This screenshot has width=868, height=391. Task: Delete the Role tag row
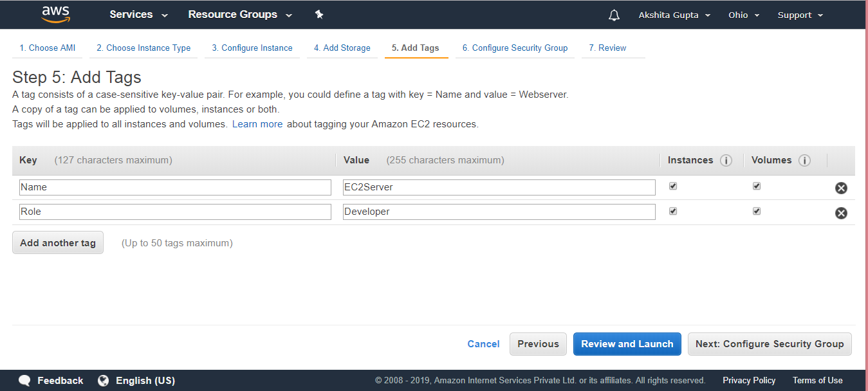[841, 213]
